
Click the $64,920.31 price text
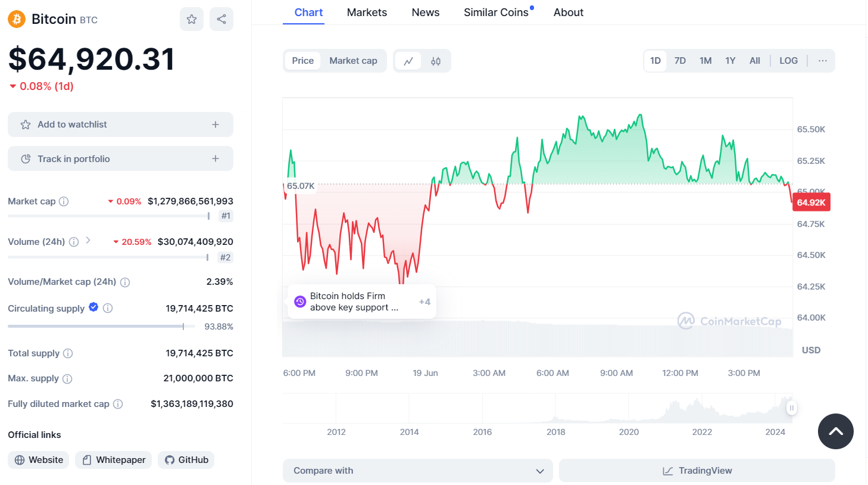pyautogui.click(x=91, y=59)
